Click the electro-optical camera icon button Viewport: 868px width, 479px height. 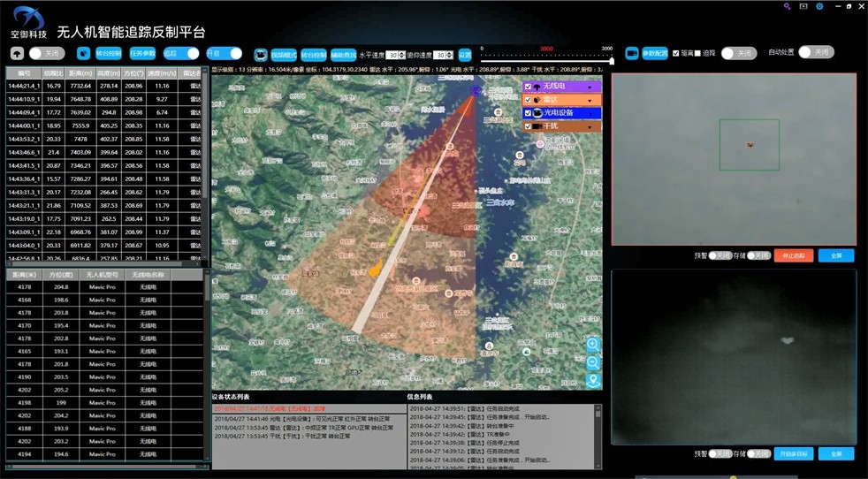(261, 55)
